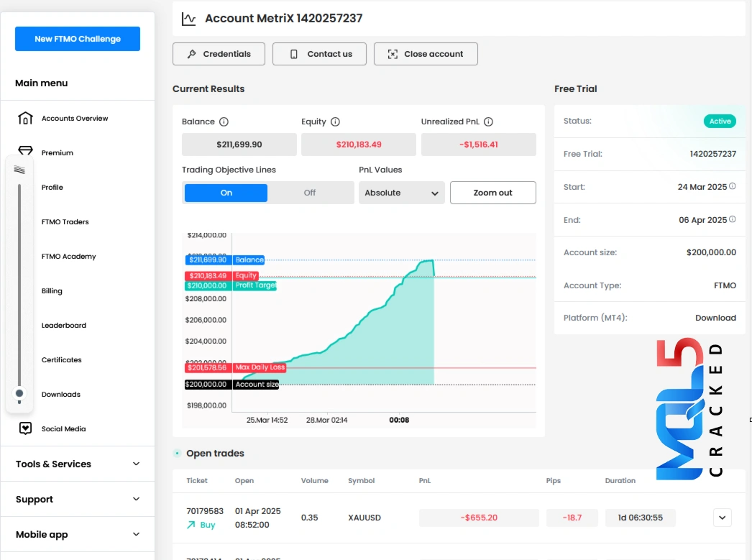This screenshot has width=752, height=560.
Task: Expand the Support menu section
Action: tap(78, 499)
